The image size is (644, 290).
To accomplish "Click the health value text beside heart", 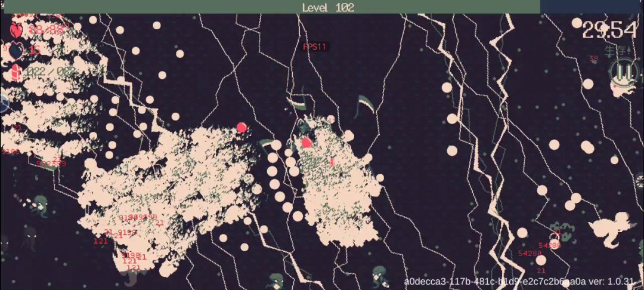I will point(48,29).
